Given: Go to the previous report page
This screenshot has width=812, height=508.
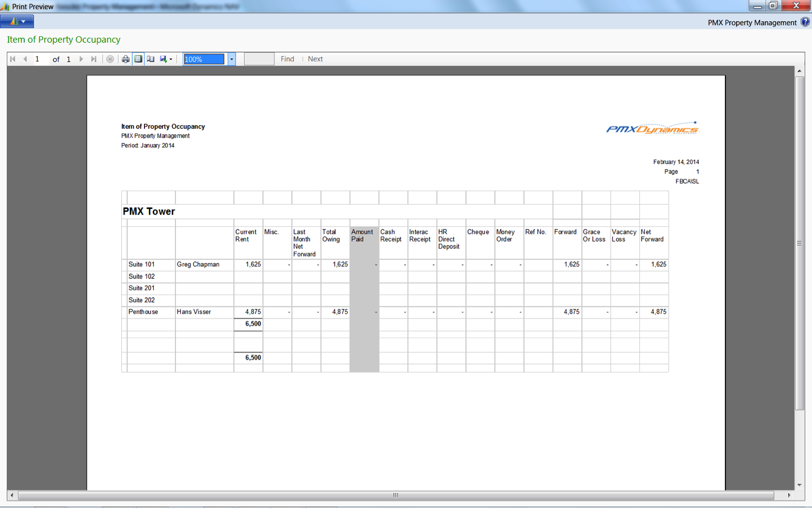Looking at the screenshot, I should pyautogui.click(x=25, y=59).
